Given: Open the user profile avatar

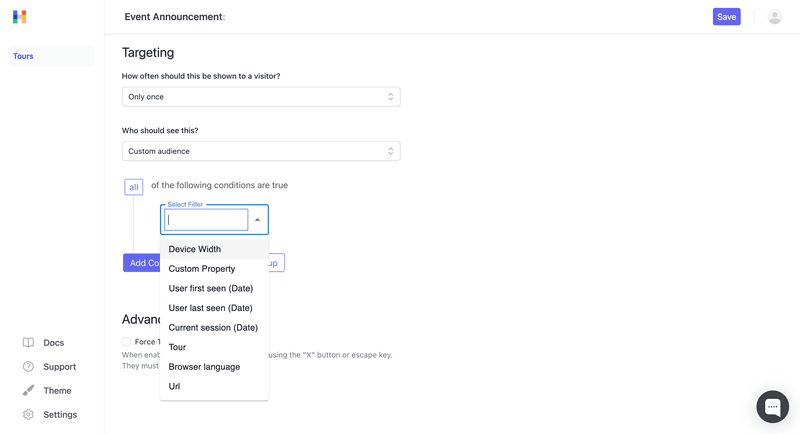Looking at the screenshot, I should click(x=774, y=17).
